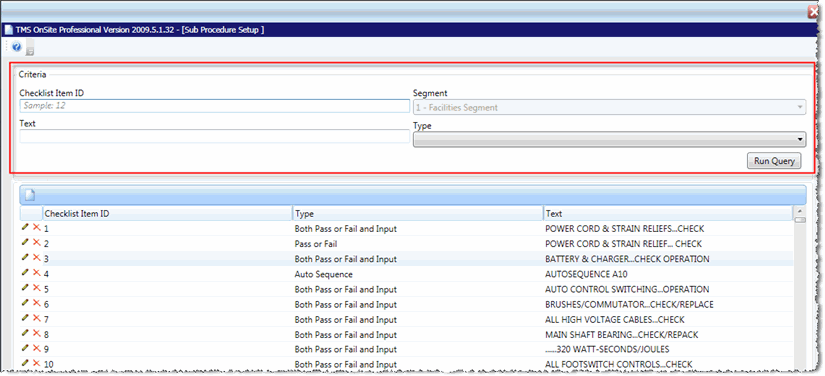Delete checklist item 6 with red X
This screenshot has width=825, height=376.
point(36,303)
